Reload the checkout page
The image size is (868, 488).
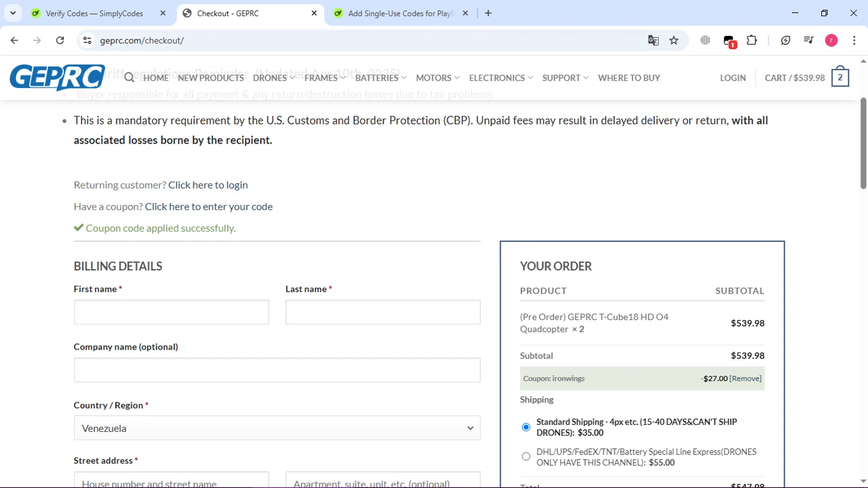(60, 41)
